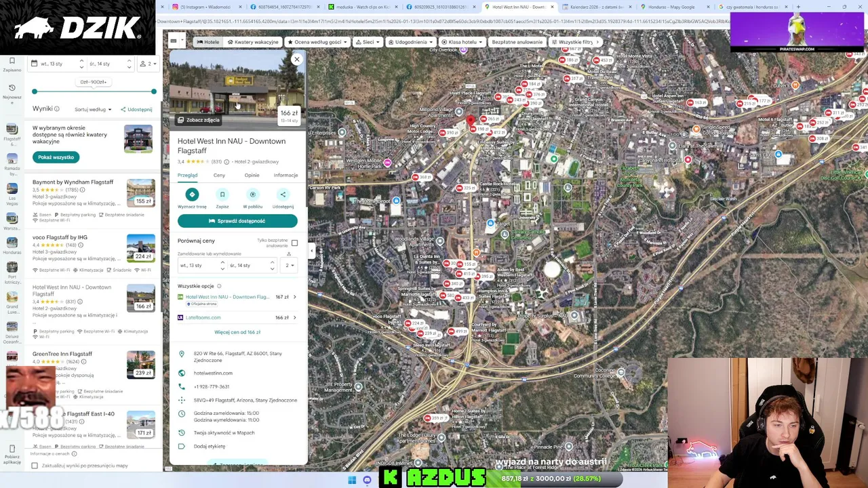Open Ramada recent item in sidebar
The height and width of the screenshot is (488, 868).
coord(12,165)
